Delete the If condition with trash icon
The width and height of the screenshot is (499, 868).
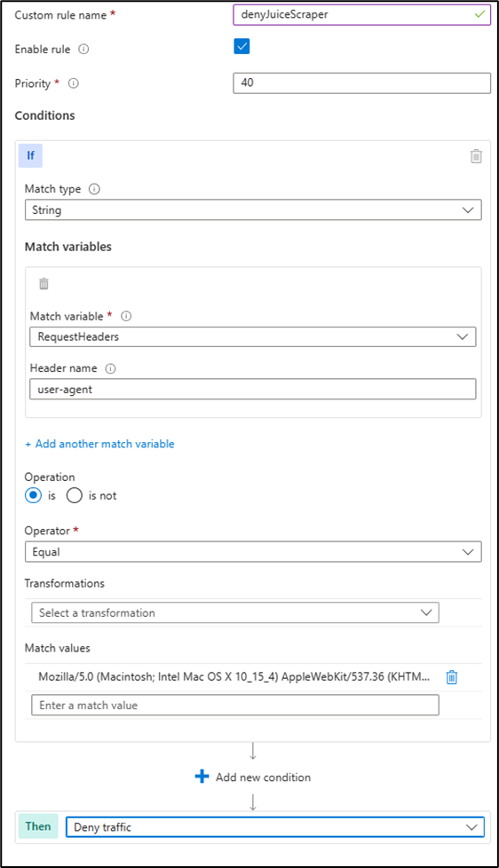(x=476, y=156)
